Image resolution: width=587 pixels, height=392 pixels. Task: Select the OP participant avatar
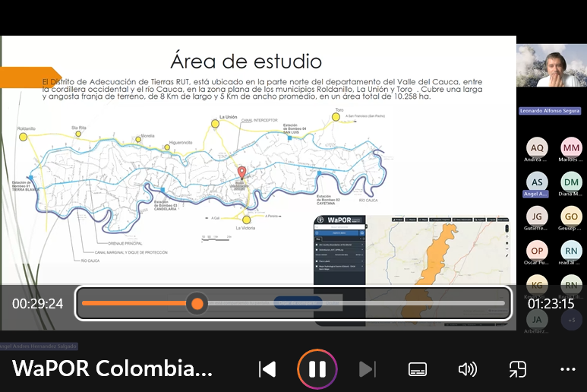tap(537, 251)
